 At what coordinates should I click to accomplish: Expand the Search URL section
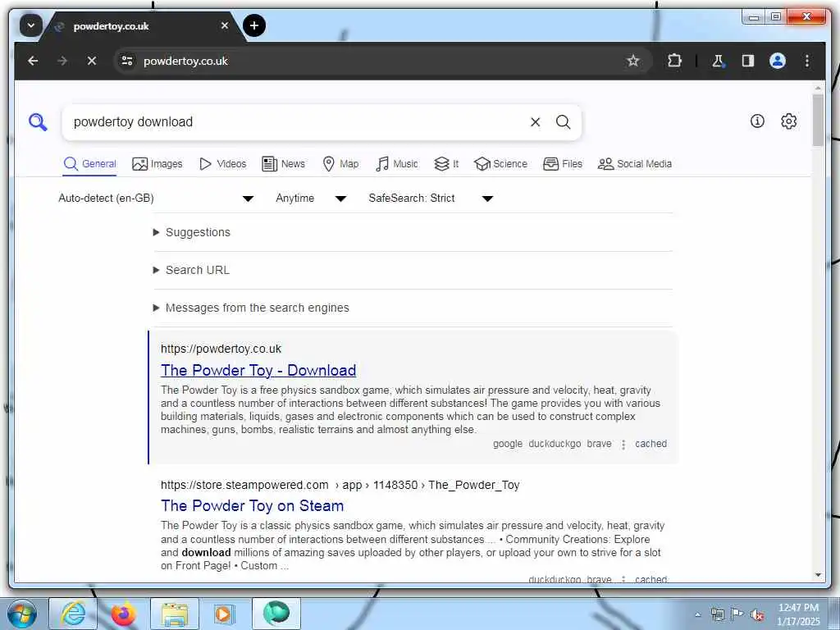point(192,270)
